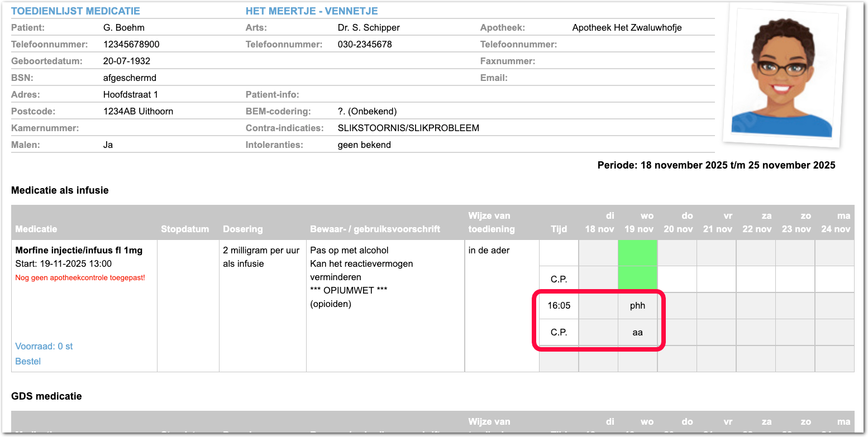The width and height of the screenshot is (868, 437).
Task: Click the SLIKSTOORNIS/SLIKPROBLEEM contra-indication text
Action: point(408,128)
